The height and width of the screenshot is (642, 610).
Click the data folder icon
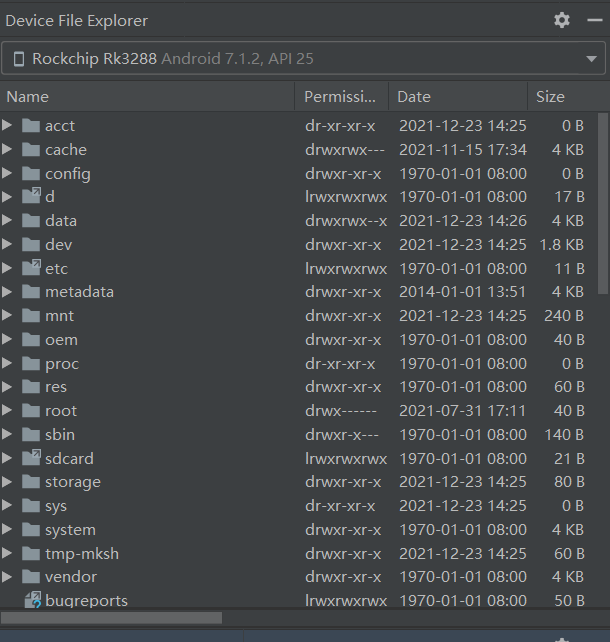pos(31,221)
